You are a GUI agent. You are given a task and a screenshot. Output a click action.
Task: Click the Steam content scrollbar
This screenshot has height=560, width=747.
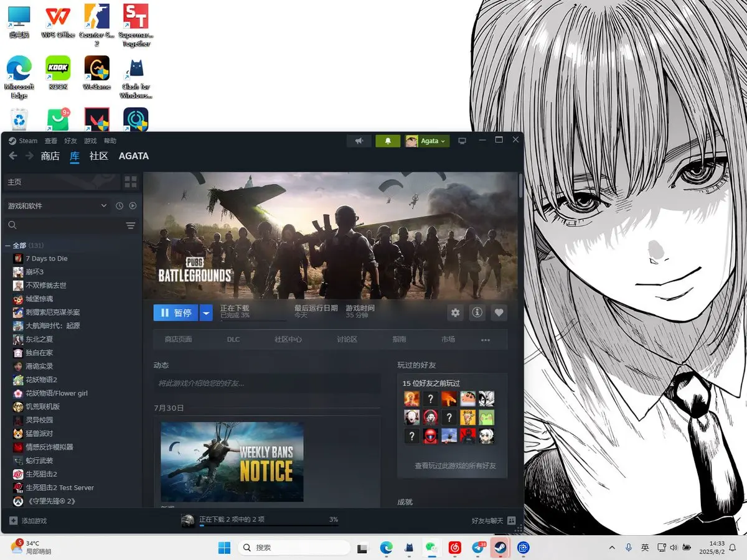click(x=520, y=185)
